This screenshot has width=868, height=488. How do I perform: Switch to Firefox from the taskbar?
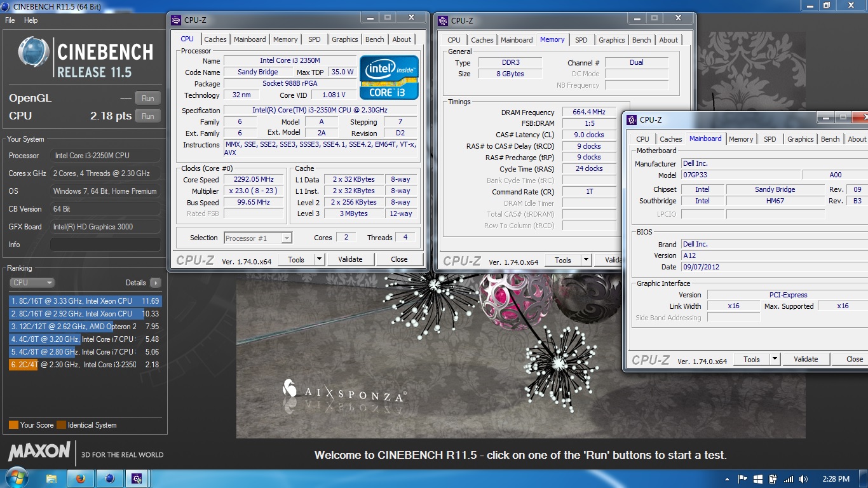point(81,478)
